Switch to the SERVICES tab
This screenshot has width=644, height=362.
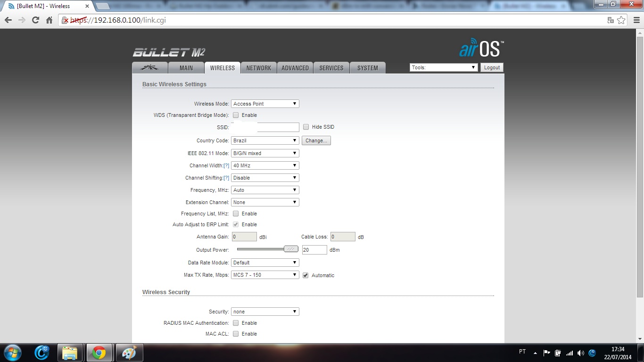click(331, 68)
